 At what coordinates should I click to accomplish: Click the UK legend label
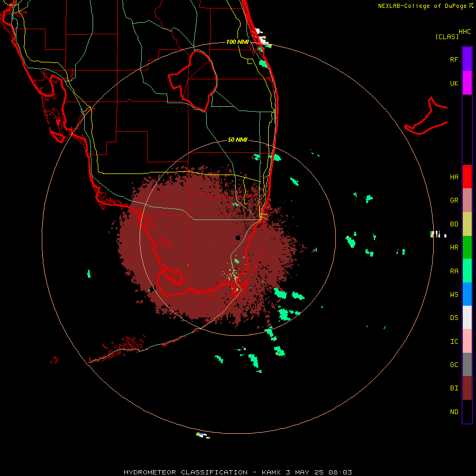[454, 83]
